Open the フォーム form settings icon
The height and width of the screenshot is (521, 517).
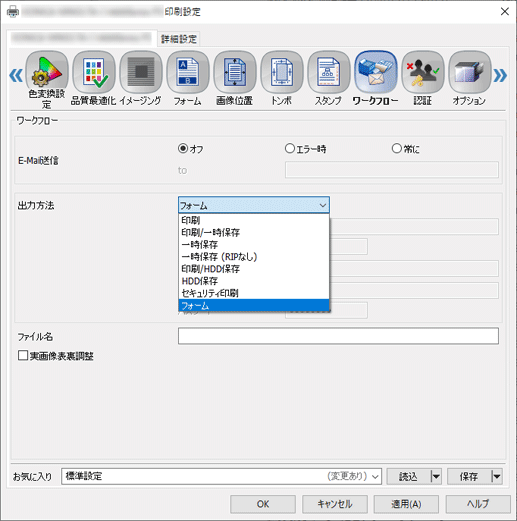tap(188, 72)
